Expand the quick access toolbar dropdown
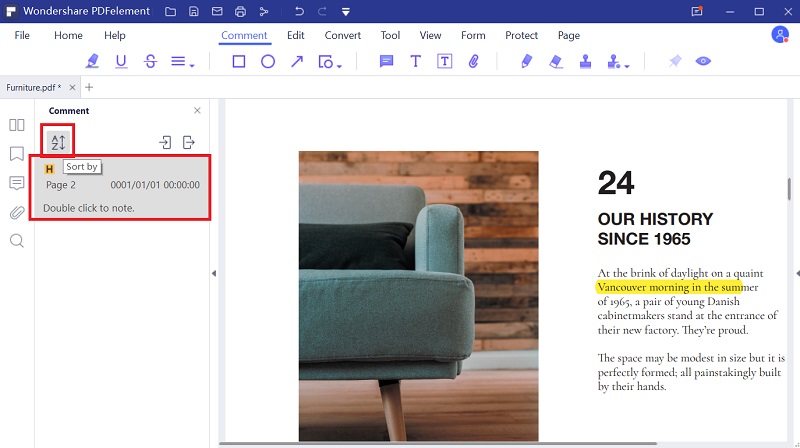800x448 pixels. coord(345,12)
